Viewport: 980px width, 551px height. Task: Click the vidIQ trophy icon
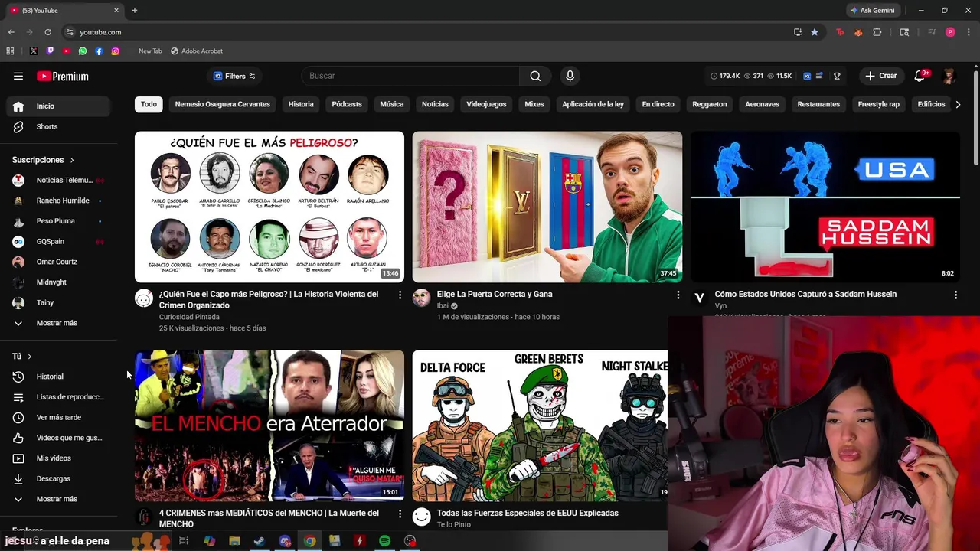(x=837, y=76)
